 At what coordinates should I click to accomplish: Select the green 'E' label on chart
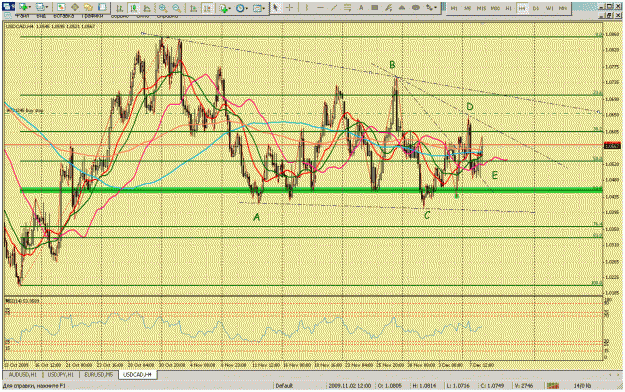click(495, 175)
